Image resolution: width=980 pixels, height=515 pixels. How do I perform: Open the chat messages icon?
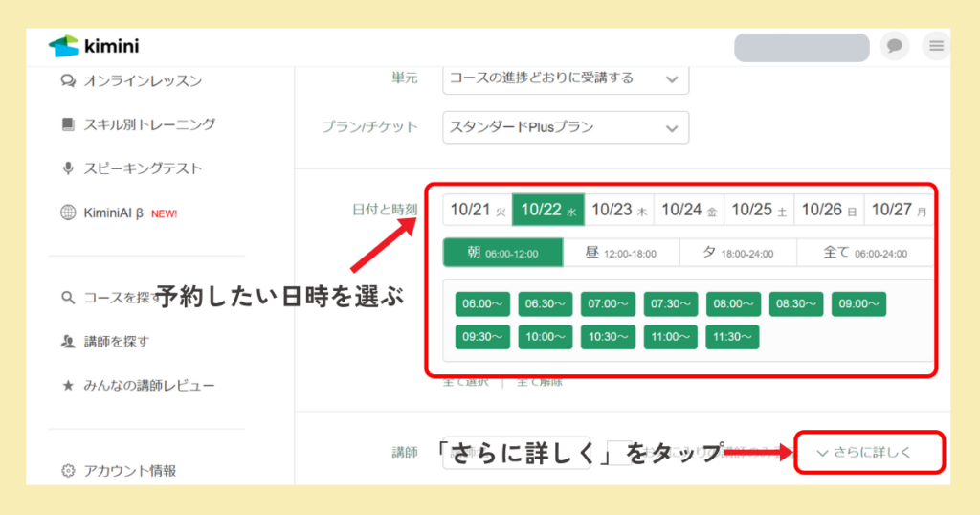click(x=895, y=46)
